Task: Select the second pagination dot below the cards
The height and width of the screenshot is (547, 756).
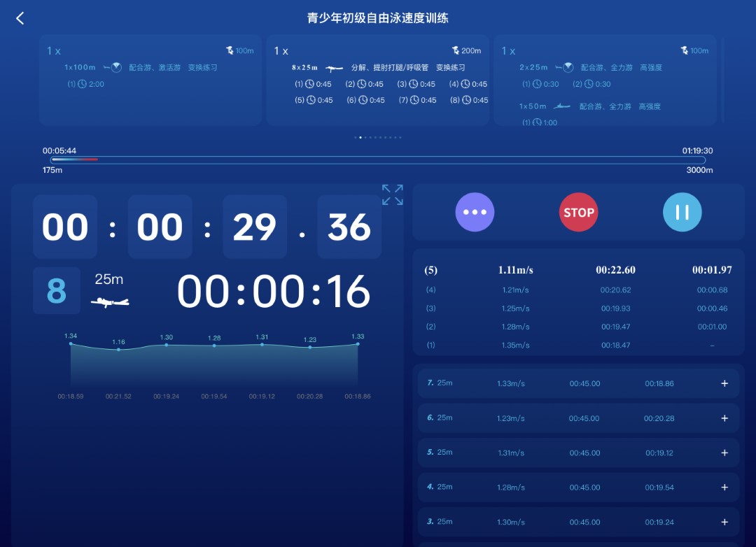Action: [360, 137]
